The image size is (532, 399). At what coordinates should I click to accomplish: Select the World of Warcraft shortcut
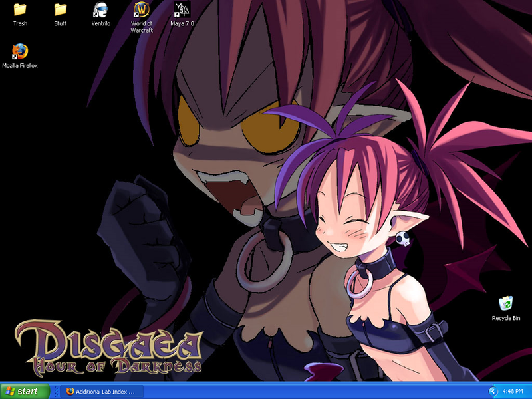click(142, 10)
